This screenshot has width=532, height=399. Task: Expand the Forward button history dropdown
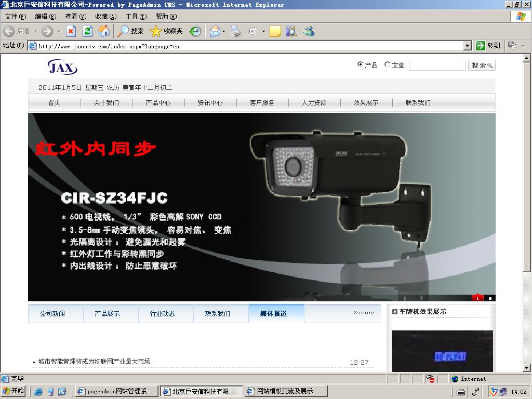[59, 31]
